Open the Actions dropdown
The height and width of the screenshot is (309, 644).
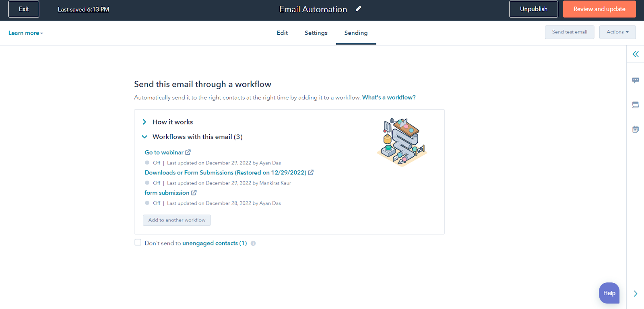pyautogui.click(x=617, y=32)
